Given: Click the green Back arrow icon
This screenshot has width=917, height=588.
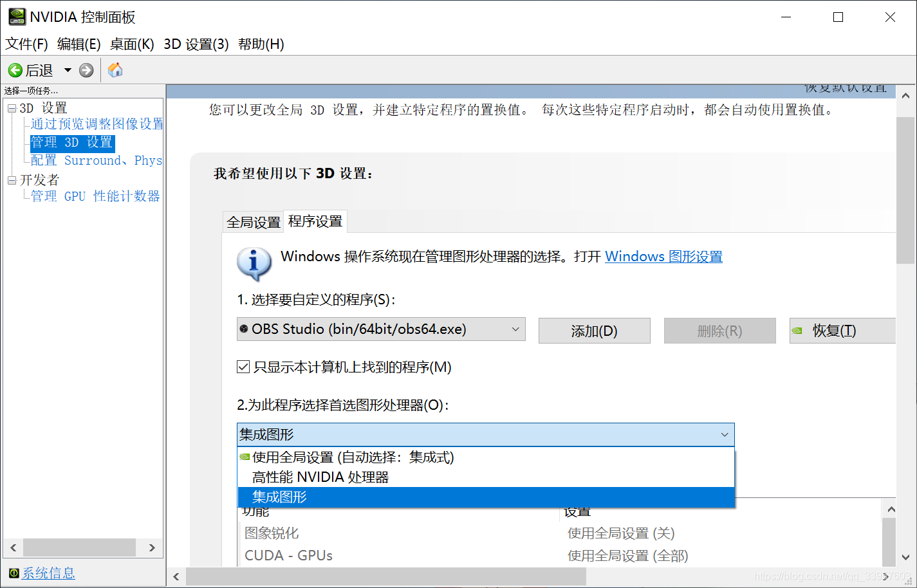Looking at the screenshot, I should pos(15,70).
